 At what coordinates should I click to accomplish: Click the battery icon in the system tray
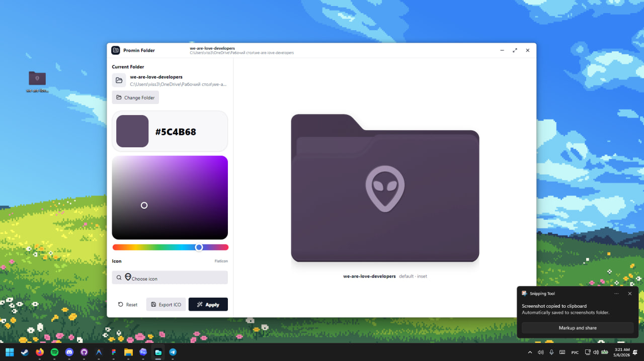point(604,352)
